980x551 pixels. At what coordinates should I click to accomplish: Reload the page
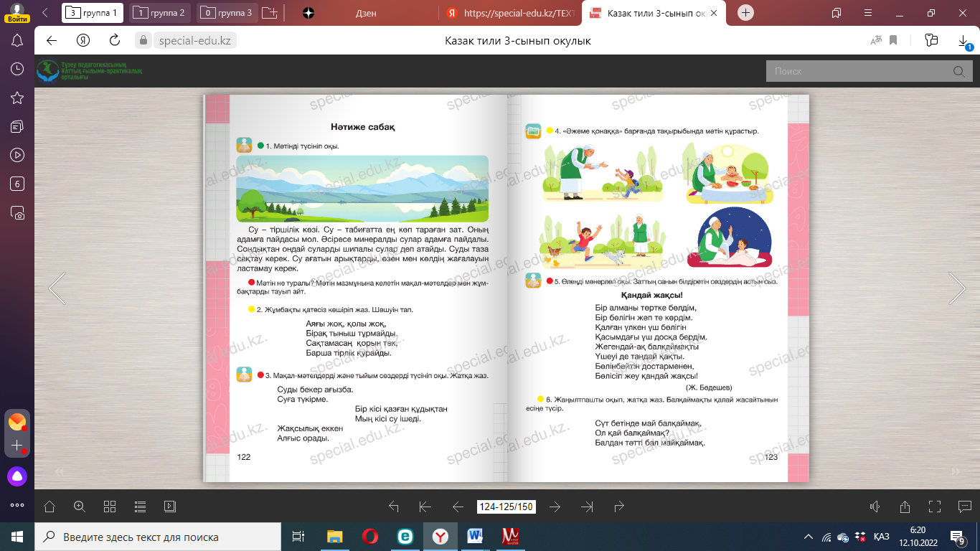tap(115, 40)
